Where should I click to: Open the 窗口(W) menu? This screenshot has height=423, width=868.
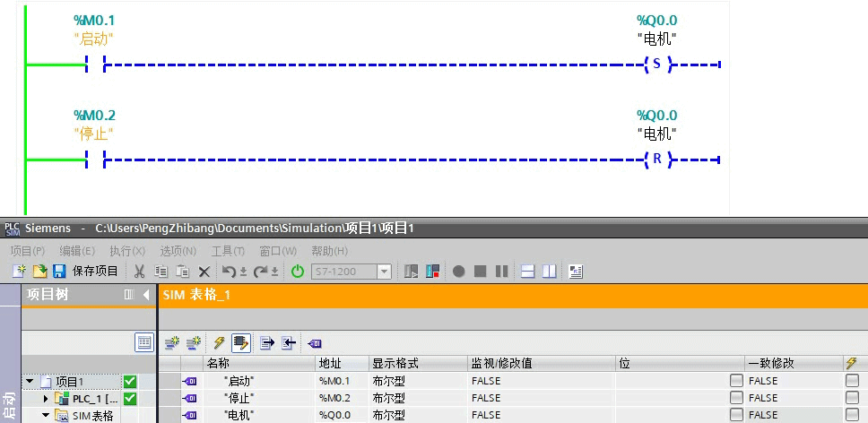click(279, 251)
